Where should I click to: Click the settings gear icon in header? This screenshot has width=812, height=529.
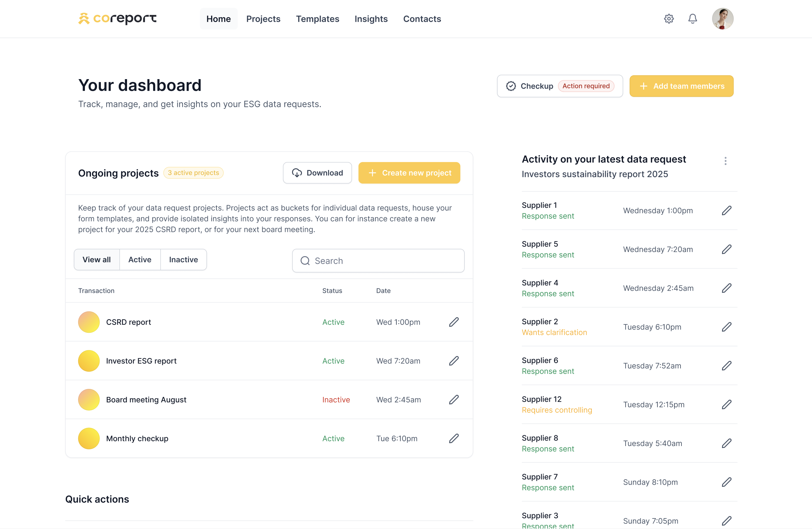coord(668,18)
